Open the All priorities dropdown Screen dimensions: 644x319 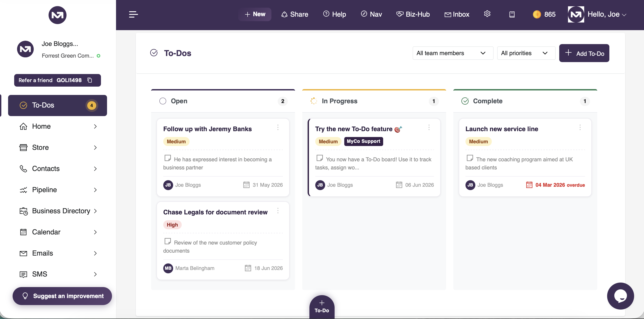click(x=526, y=53)
